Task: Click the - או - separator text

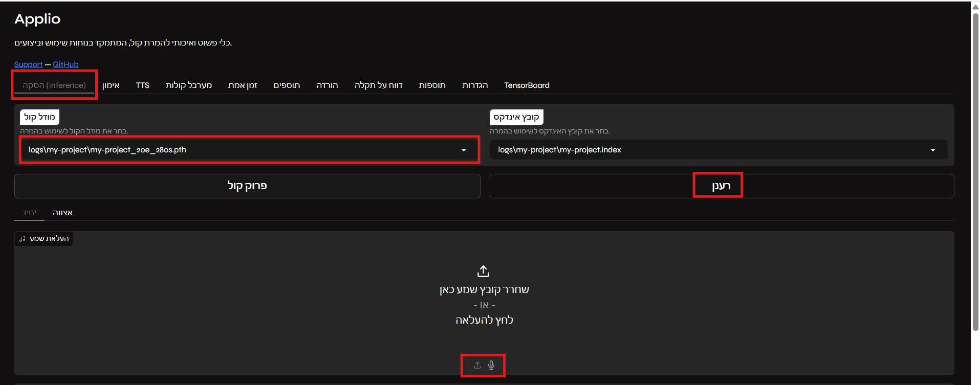Action: (x=484, y=305)
